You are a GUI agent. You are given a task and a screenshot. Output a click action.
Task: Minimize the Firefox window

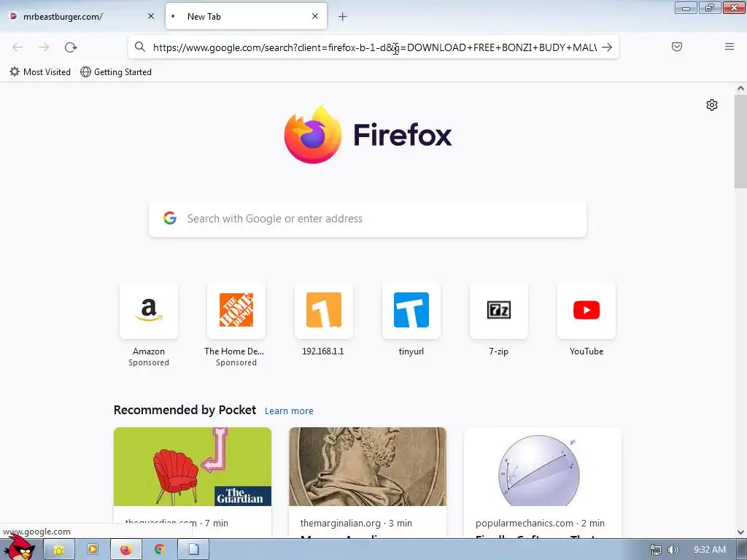686,7
